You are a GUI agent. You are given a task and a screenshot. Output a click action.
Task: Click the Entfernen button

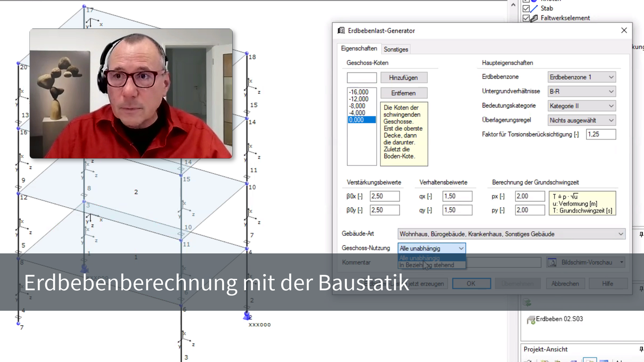click(403, 93)
